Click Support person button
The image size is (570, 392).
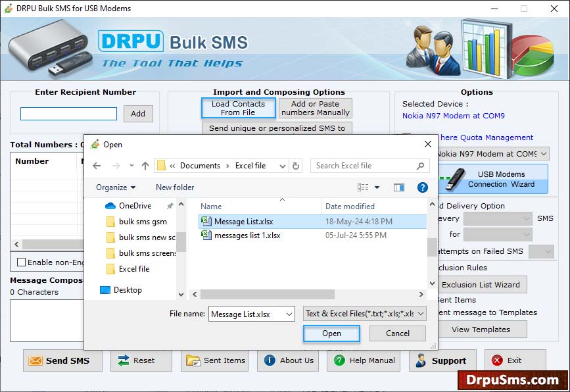[x=442, y=360]
